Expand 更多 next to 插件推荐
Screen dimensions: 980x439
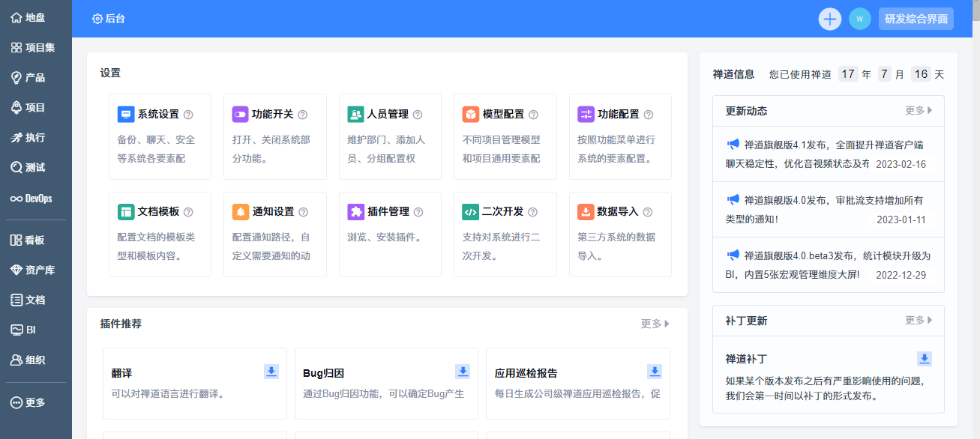(655, 324)
